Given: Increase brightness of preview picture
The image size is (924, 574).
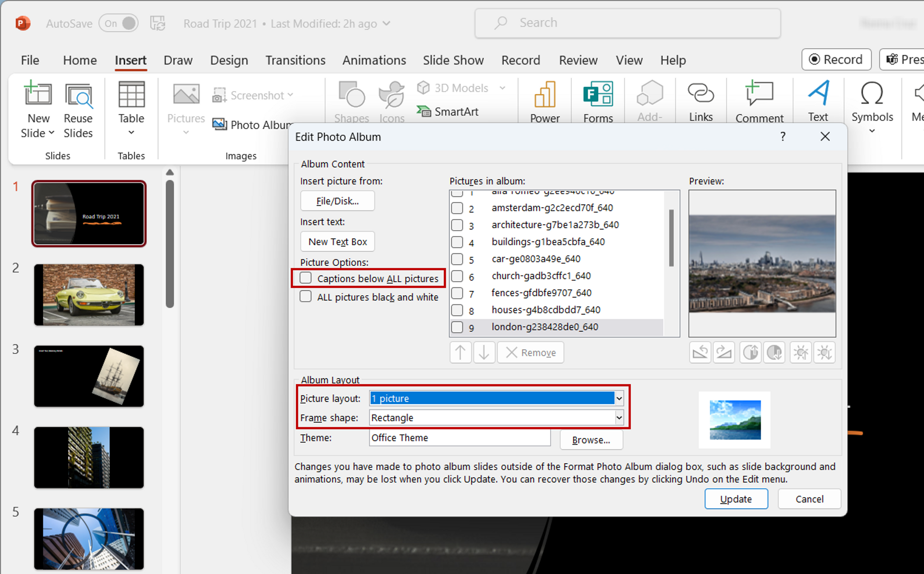Looking at the screenshot, I should 801,353.
